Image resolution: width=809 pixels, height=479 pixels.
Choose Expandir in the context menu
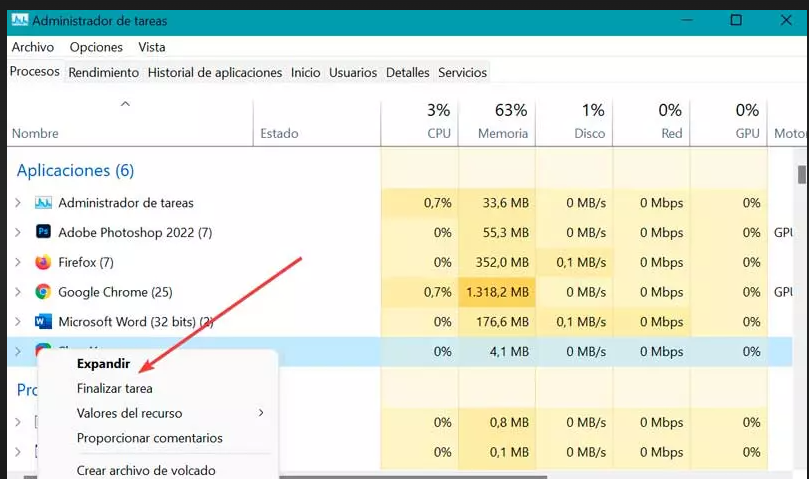click(103, 364)
